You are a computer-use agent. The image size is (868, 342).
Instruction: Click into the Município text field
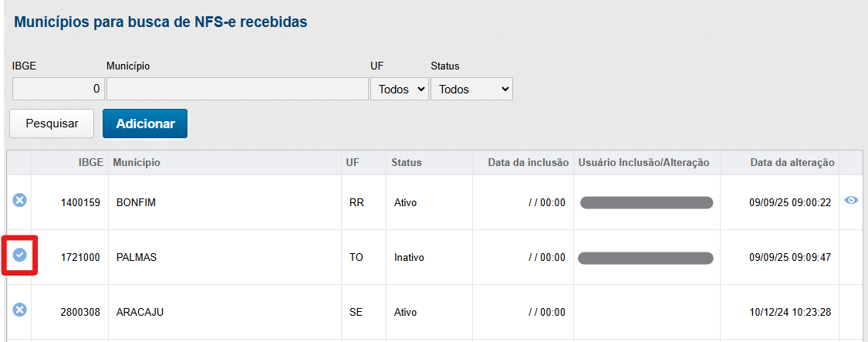[x=237, y=90]
